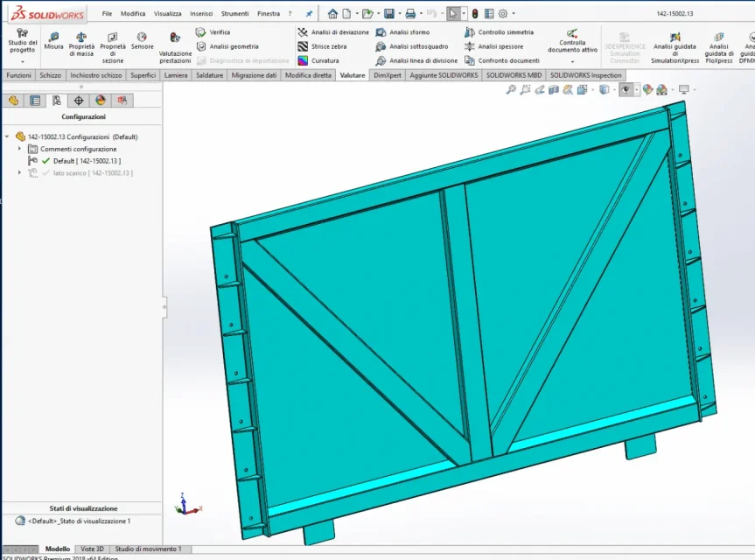
Task: Open the Finestra menu
Action: coord(269,13)
